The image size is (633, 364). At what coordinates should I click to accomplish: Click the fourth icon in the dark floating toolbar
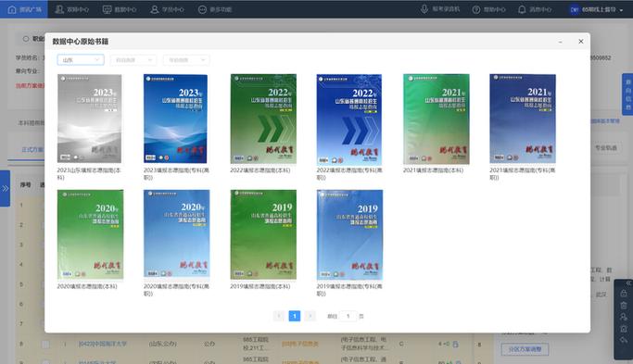click(x=624, y=329)
